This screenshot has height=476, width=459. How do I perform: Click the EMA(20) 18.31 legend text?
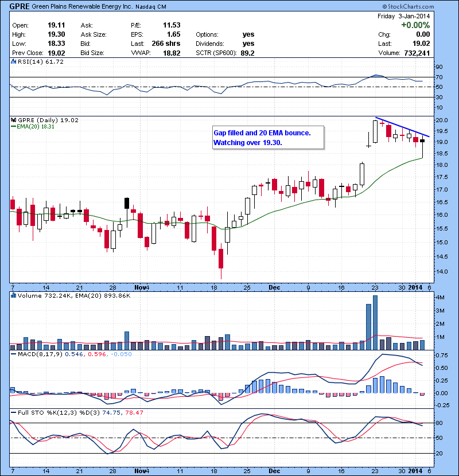pyautogui.click(x=35, y=127)
